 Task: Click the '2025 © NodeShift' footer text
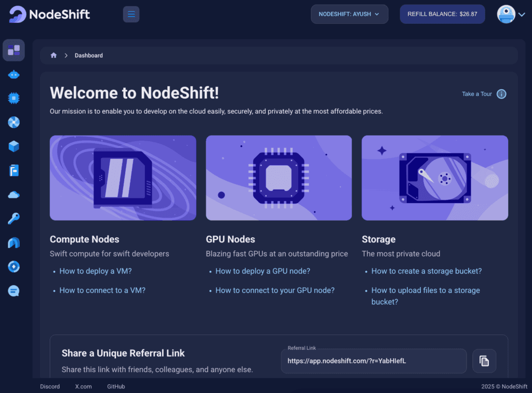(504, 386)
